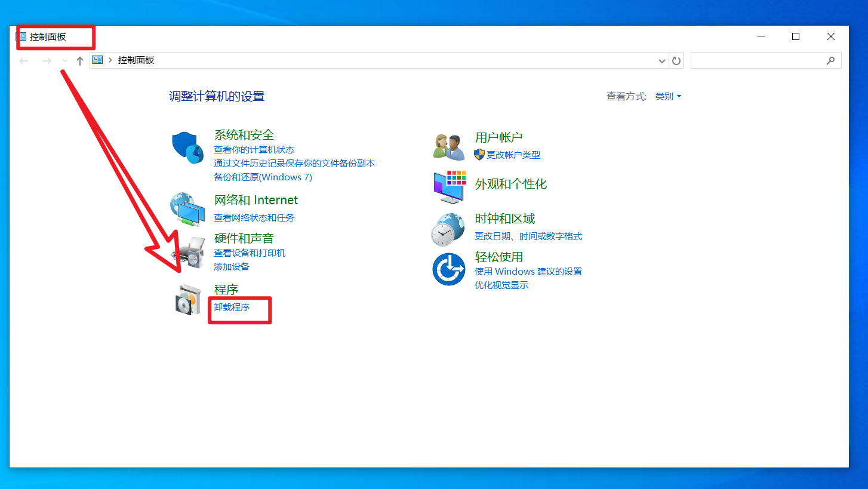The image size is (868, 489).
Task: Open 外观和个性化 heading
Action: (x=511, y=184)
